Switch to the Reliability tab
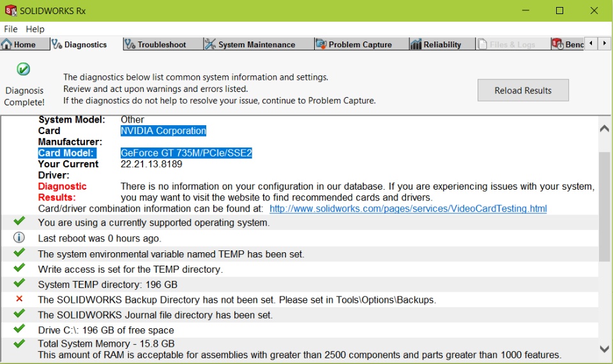The width and height of the screenshot is (613, 364). [x=442, y=44]
